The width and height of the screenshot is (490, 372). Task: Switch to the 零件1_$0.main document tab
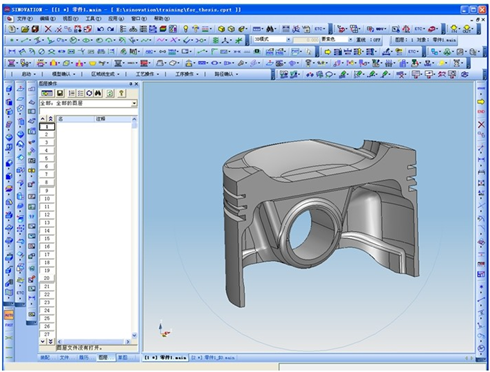[213, 358]
